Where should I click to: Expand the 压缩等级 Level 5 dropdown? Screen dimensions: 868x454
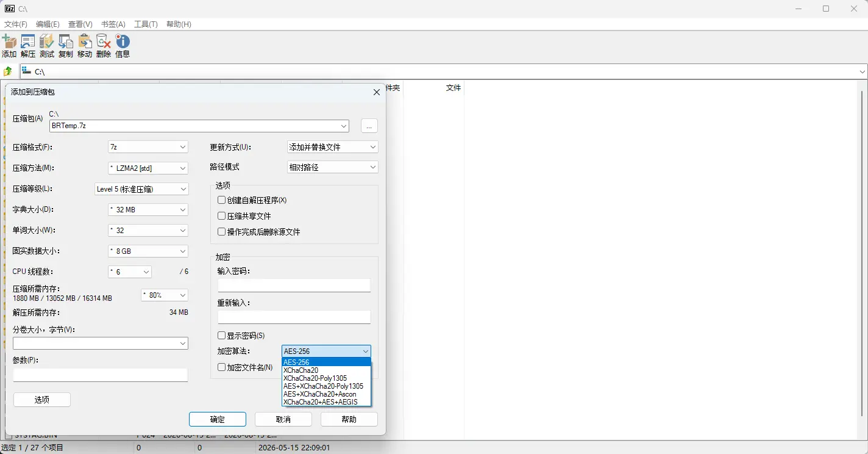(x=141, y=189)
